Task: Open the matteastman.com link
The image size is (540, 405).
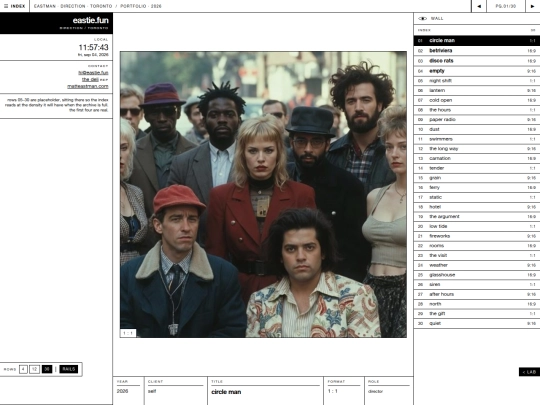Action: (87, 86)
